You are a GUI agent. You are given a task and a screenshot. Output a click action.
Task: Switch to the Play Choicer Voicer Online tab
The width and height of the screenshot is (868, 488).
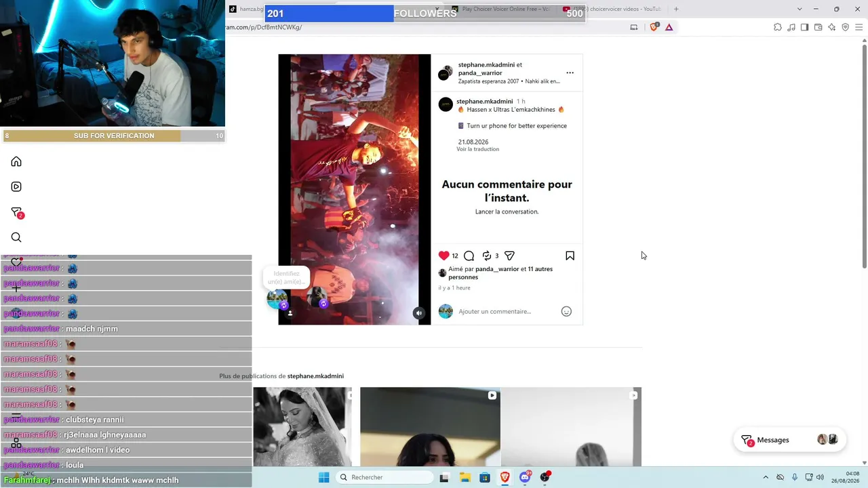pyautogui.click(x=502, y=9)
